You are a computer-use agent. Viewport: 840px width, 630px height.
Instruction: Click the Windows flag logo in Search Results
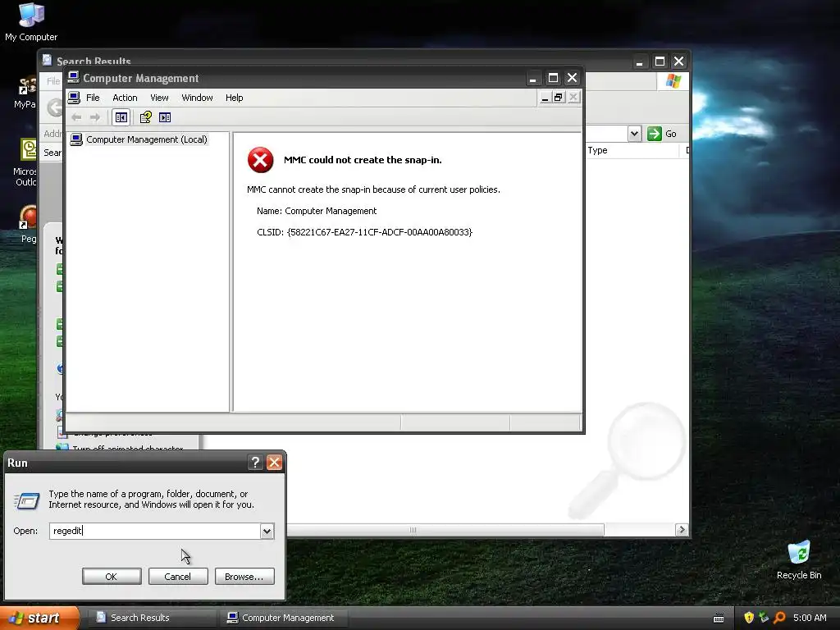pyautogui.click(x=673, y=81)
